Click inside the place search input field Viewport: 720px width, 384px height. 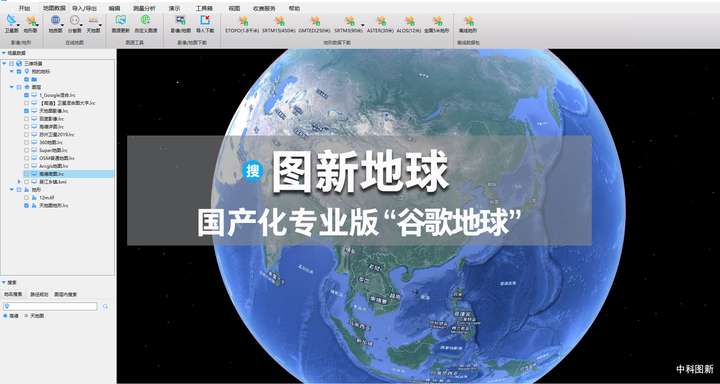pos(51,306)
